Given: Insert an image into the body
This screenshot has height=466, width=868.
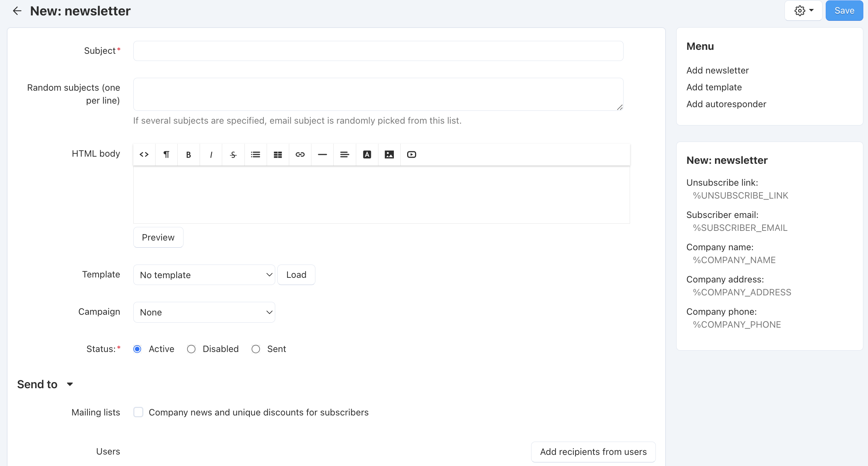Looking at the screenshot, I should [389, 154].
